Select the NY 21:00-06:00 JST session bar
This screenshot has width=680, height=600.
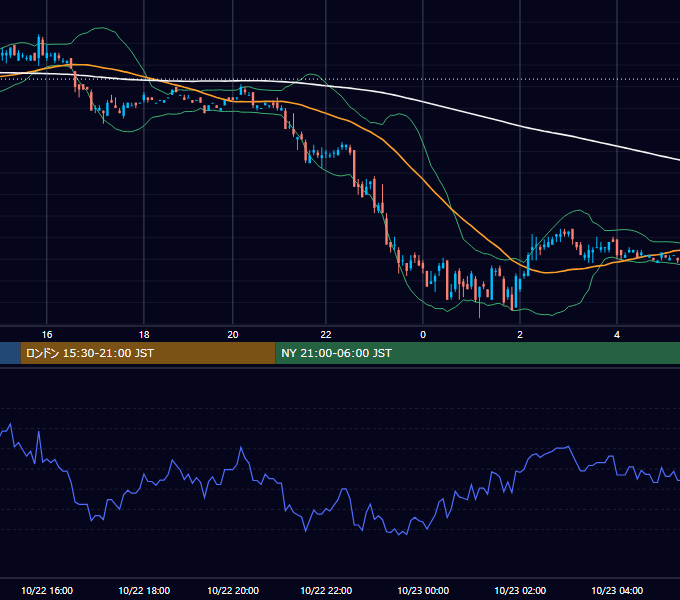click(x=477, y=353)
